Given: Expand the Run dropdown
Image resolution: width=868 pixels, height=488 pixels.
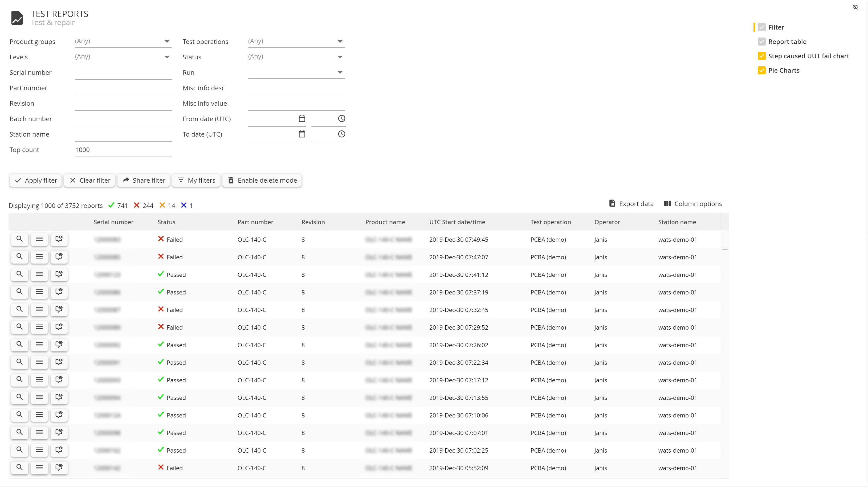Looking at the screenshot, I should point(340,72).
